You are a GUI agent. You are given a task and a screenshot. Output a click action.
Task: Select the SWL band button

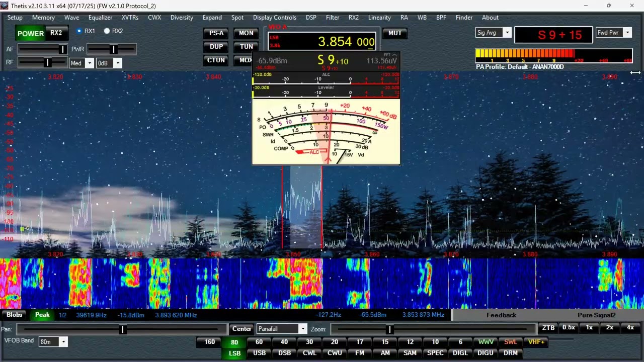511,342
